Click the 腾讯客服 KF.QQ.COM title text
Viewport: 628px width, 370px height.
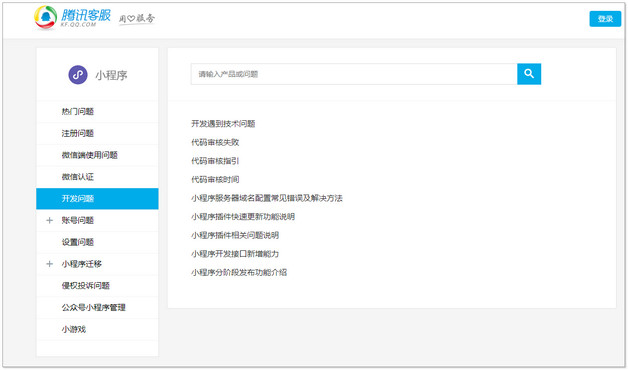[x=86, y=18]
